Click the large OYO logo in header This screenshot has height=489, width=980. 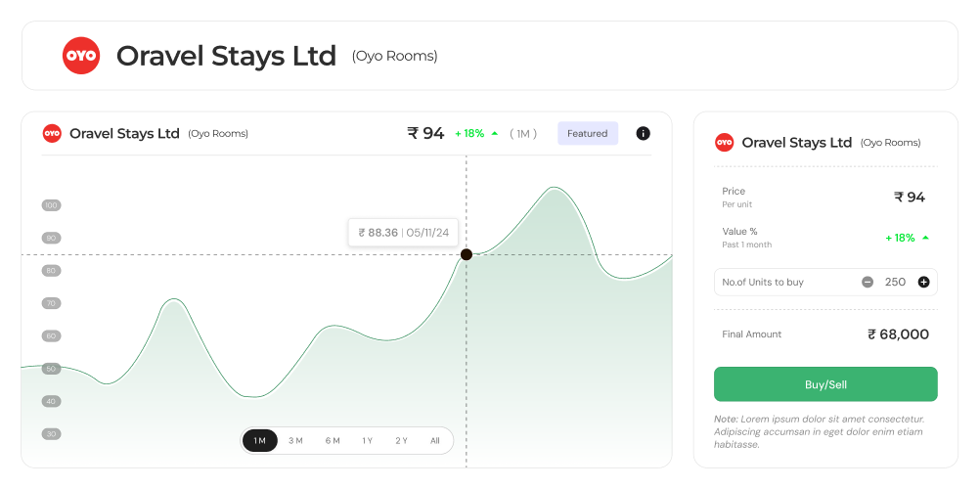point(81,56)
